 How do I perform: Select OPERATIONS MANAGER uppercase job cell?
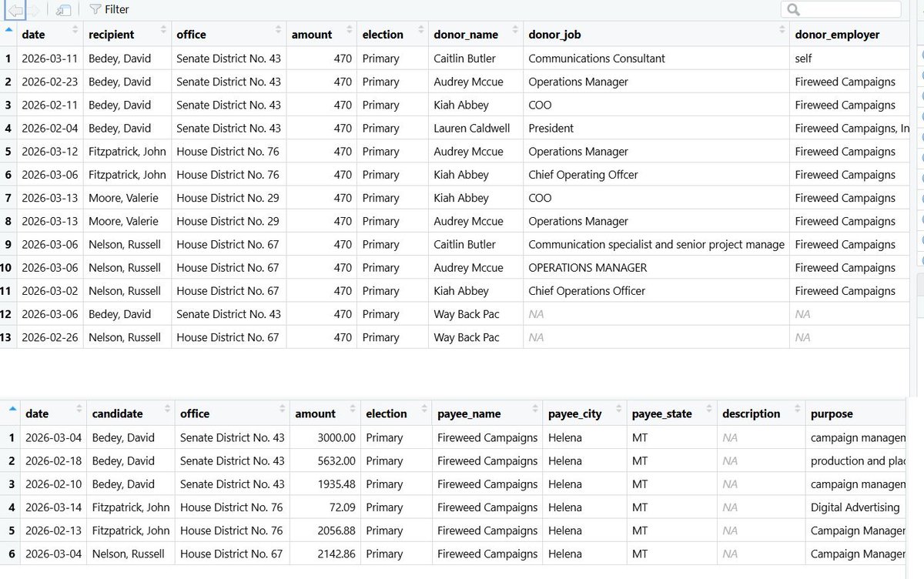point(588,268)
